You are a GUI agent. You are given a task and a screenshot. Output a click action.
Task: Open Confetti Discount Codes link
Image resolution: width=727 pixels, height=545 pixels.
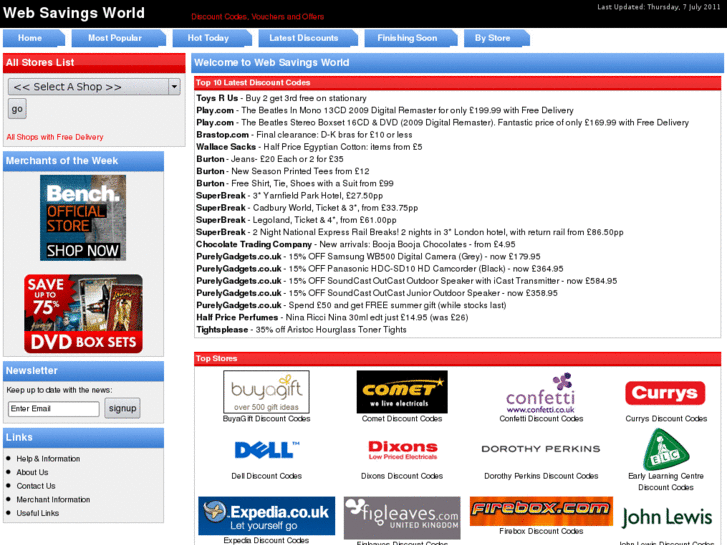tap(541, 419)
